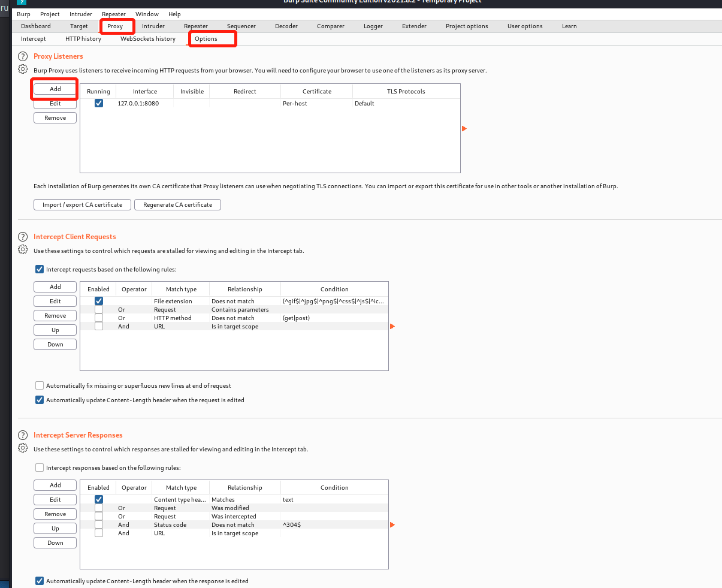This screenshot has height=588, width=722.
Task: Enable Contains parameters request rule checkbox
Action: 99,309
